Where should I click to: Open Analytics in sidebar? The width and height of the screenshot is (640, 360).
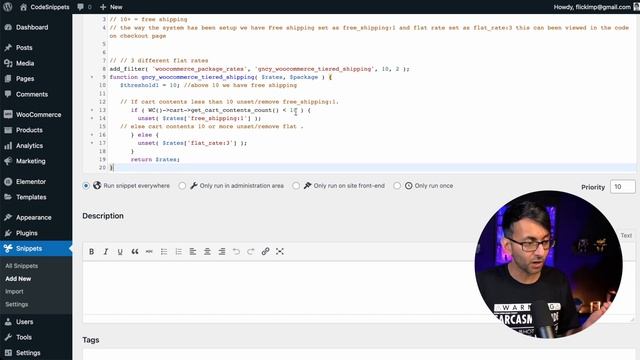29,146
